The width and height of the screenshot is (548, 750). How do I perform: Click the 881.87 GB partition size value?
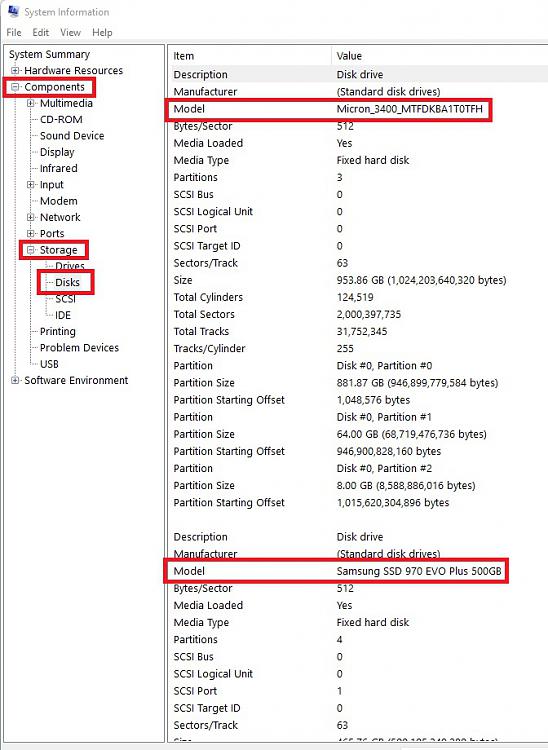click(417, 383)
